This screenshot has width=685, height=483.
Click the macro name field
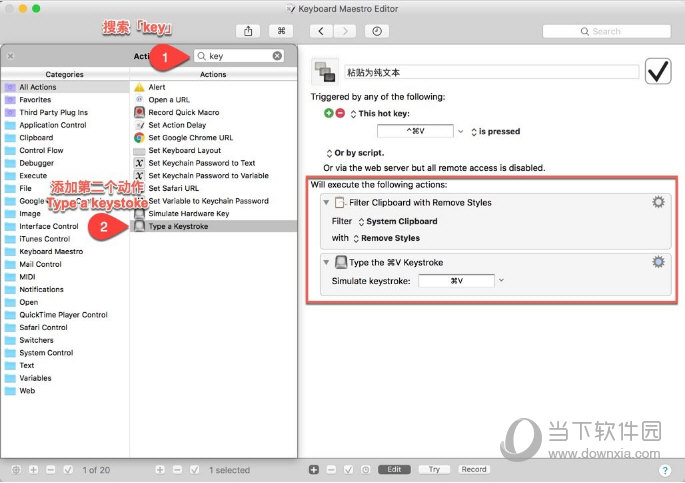pos(491,72)
